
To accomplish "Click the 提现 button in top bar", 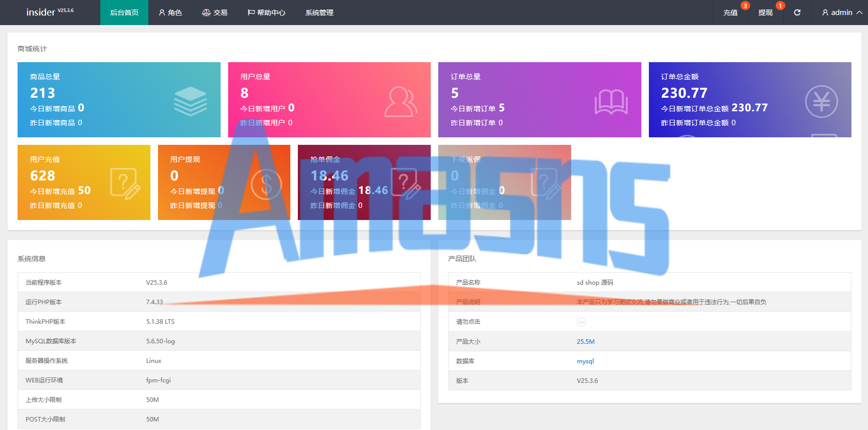I will click(766, 13).
